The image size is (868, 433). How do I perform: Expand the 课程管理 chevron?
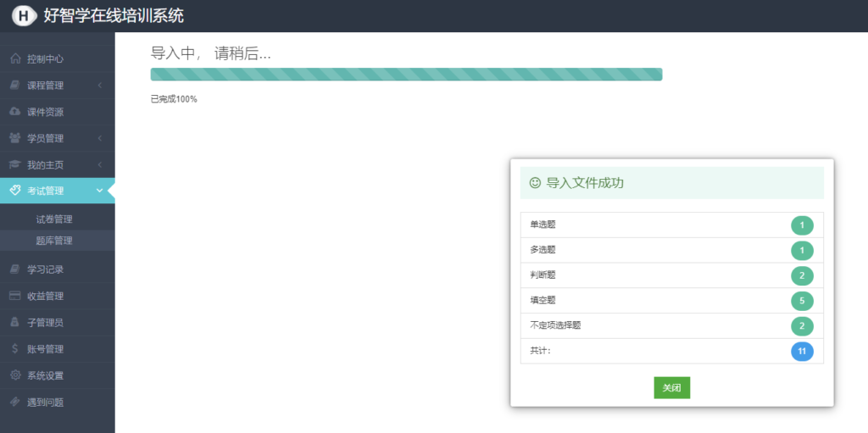(100, 86)
